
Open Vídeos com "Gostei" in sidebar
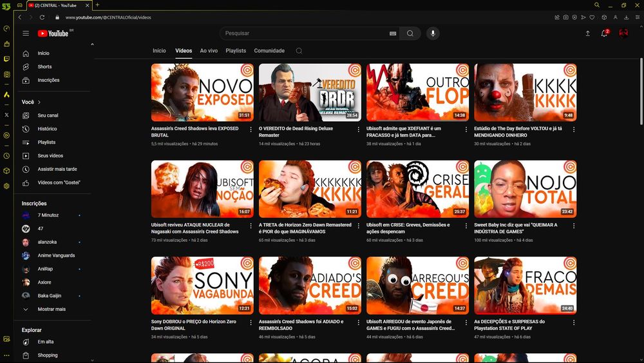pyautogui.click(x=59, y=182)
